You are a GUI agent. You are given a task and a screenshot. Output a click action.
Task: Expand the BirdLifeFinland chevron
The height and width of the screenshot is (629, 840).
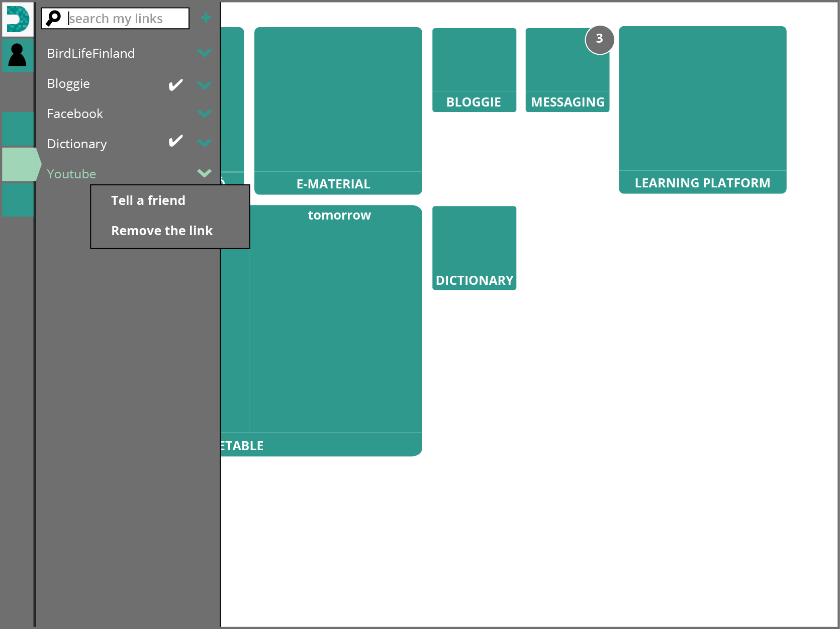coord(204,53)
